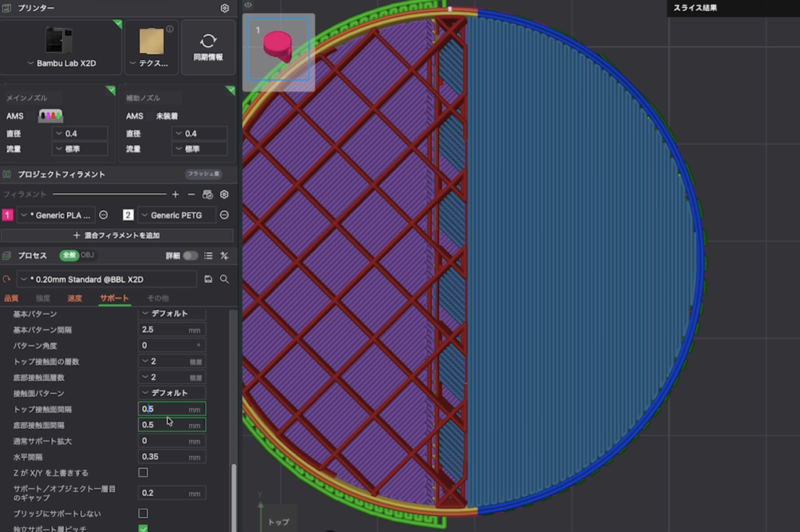The image size is (800, 532).
Task: Click filament 1 pink color swatch
Action: point(7,216)
